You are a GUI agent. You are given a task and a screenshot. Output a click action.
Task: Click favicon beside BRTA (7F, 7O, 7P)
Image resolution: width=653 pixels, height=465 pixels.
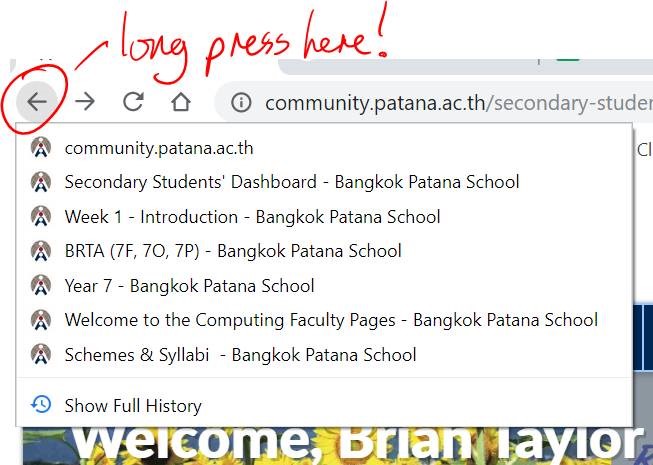coord(41,251)
